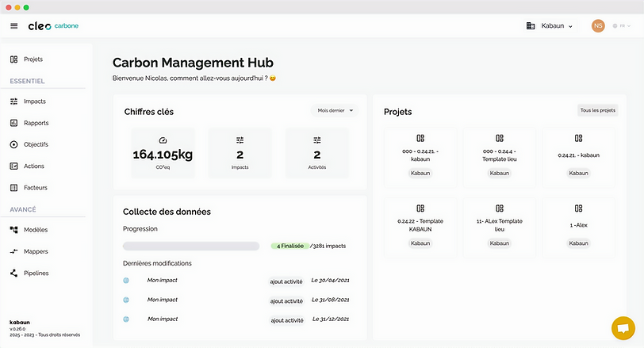Image resolution: width=644 pixels, height=348 pixels.
Task: Click Mon impact entry dated 30/04/2021
Action: click(163, 281)
